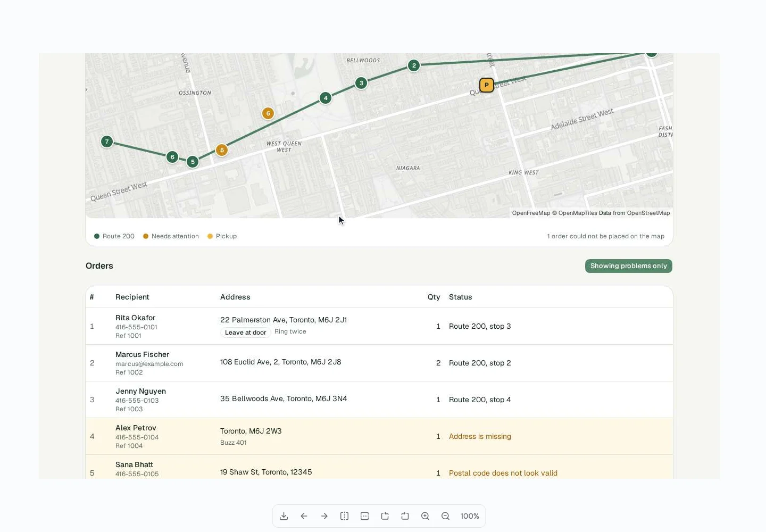Click the Pickup legend entry
Viewport: 766px width, 532px height.
(222, 236)
